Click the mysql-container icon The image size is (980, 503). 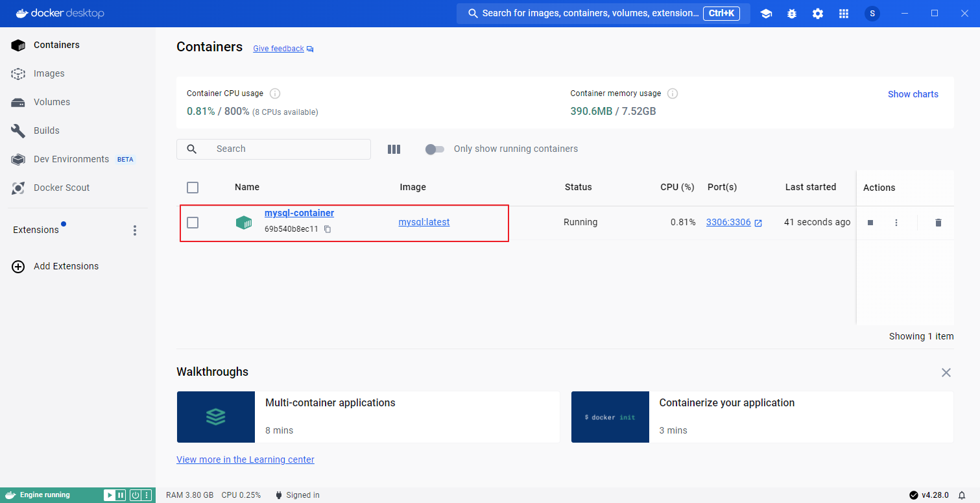(x=243, y=223)
